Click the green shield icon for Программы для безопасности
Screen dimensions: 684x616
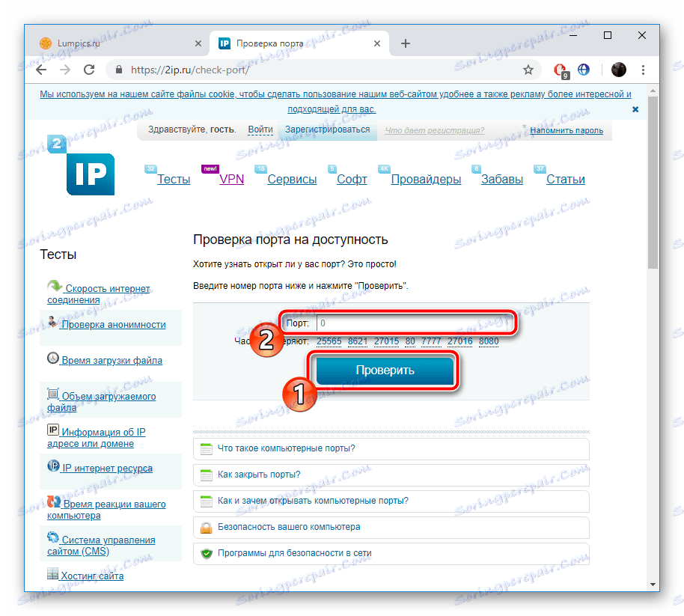click(208, 555)
